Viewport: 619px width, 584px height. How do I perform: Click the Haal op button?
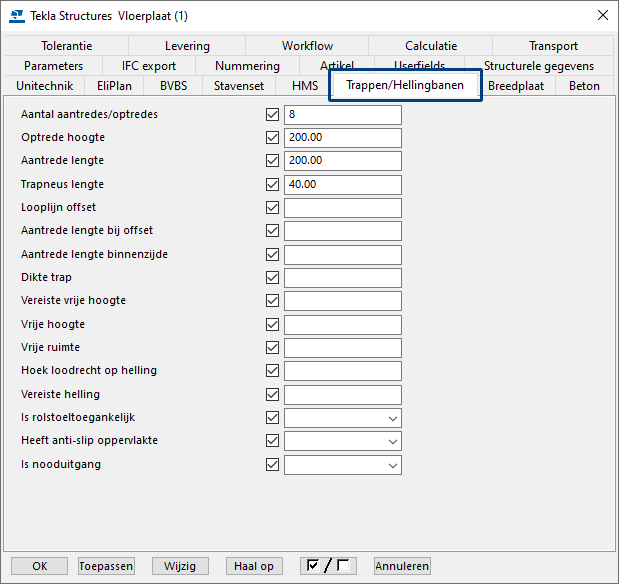point(253,566)
